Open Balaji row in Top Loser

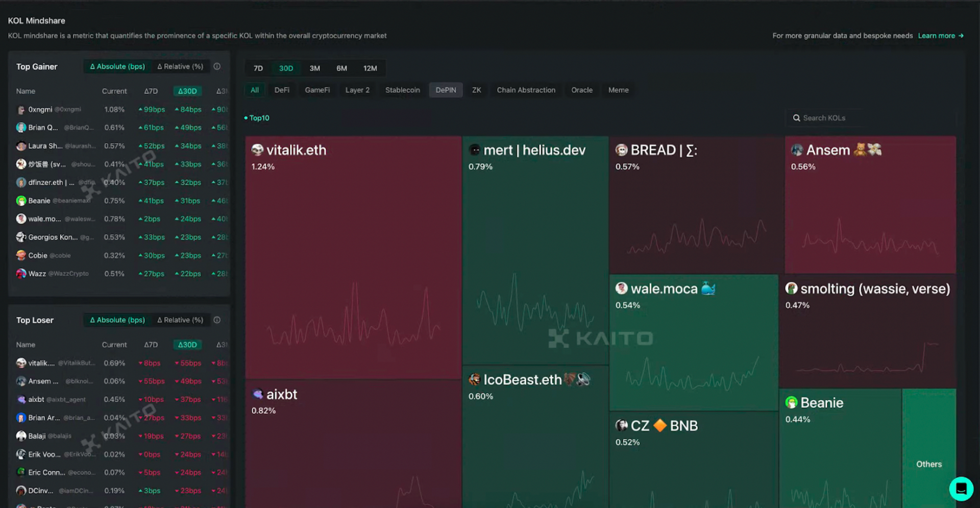pyautogui.click(x=120, y=436)
